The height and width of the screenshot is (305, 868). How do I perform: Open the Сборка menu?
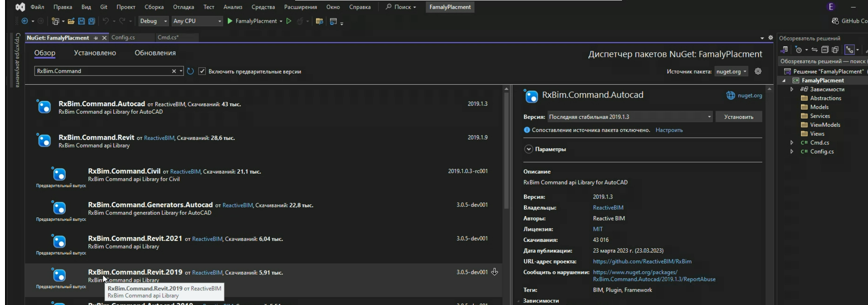pos(154,7)
